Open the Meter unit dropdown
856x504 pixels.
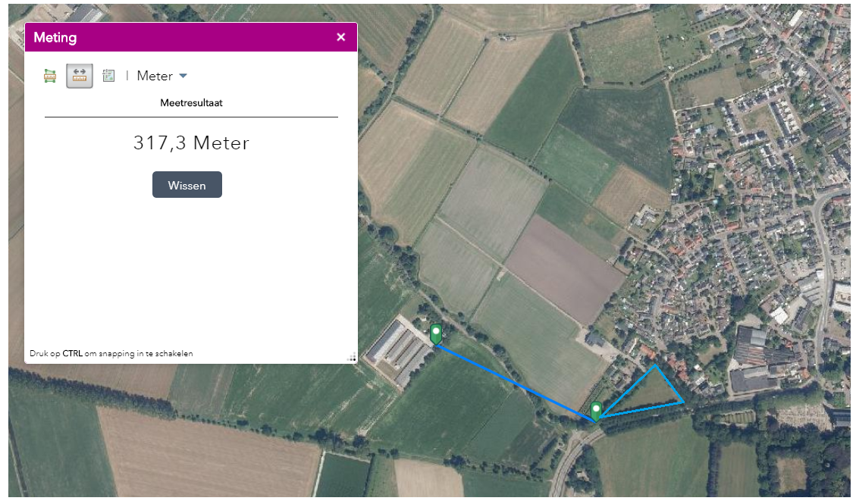[x=161, y=76]
